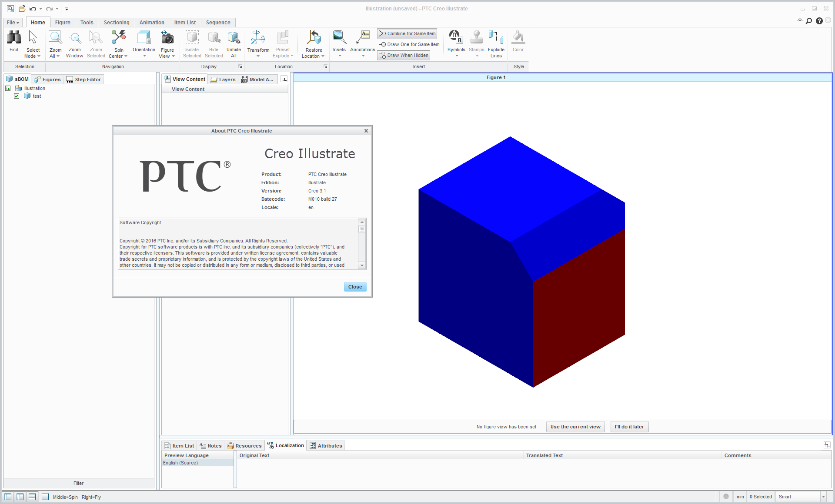Open the Customize Quick Access Toolbar dropdown
This screenshot has width=835, height=504.
pyautogui.click(x=67, y=9)
